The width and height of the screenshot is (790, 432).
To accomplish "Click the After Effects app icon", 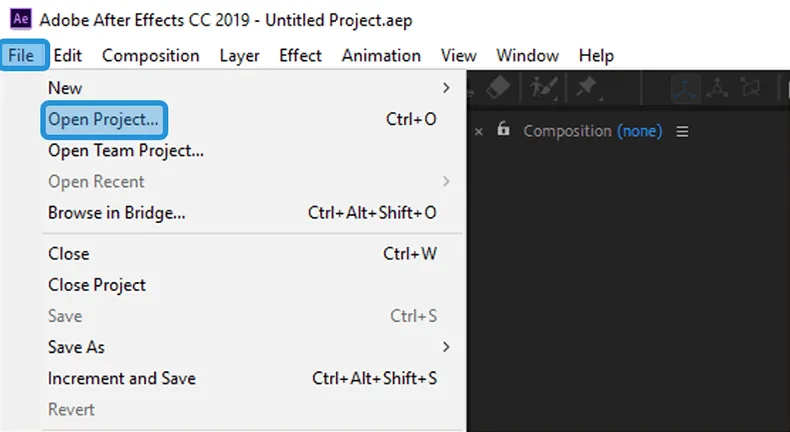I will tap(21, 19).
